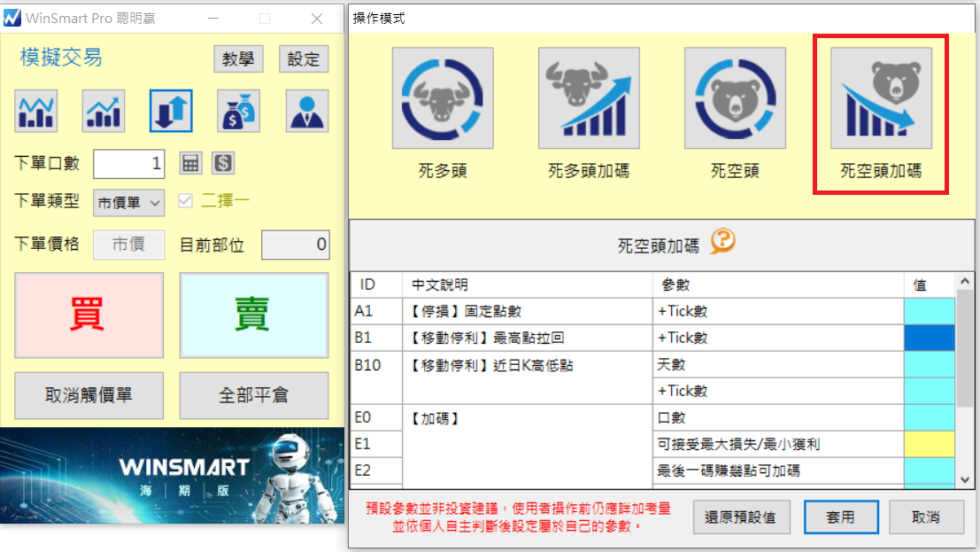Select the A1 固定點數 value cell
The width and height of the screenshot is (980, 552).
point(930,311)
